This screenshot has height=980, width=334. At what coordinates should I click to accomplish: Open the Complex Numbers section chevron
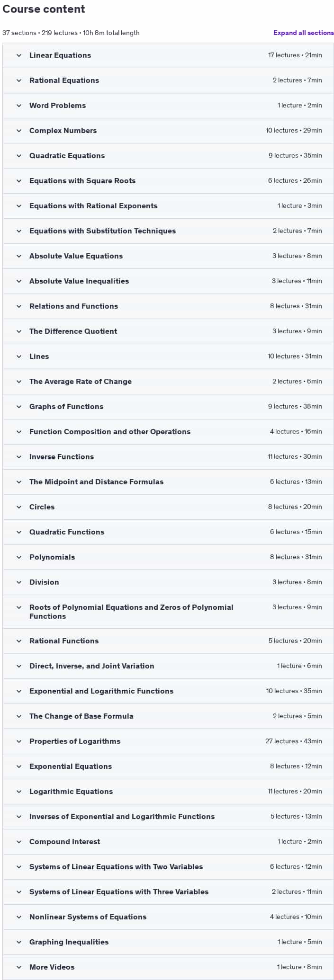19,131
